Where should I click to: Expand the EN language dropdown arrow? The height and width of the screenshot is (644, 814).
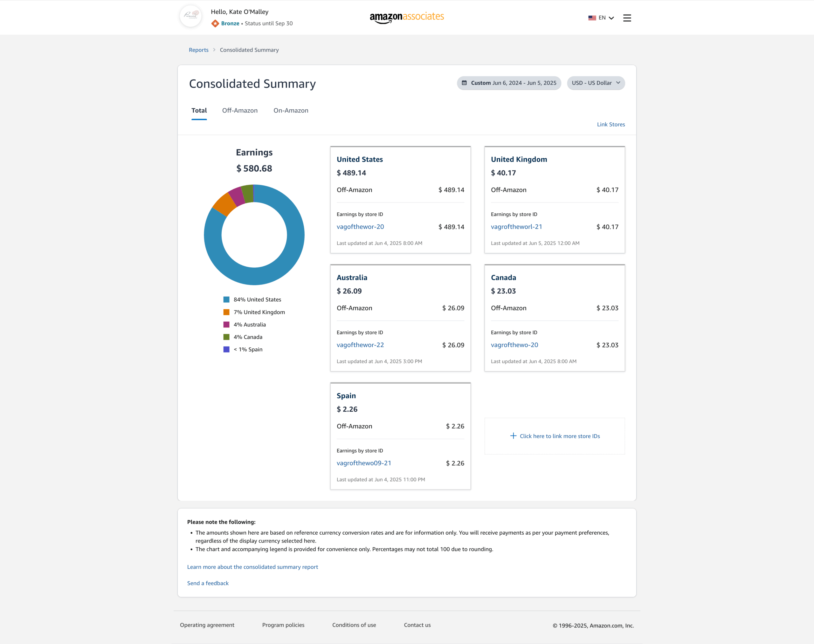(611, 18)
